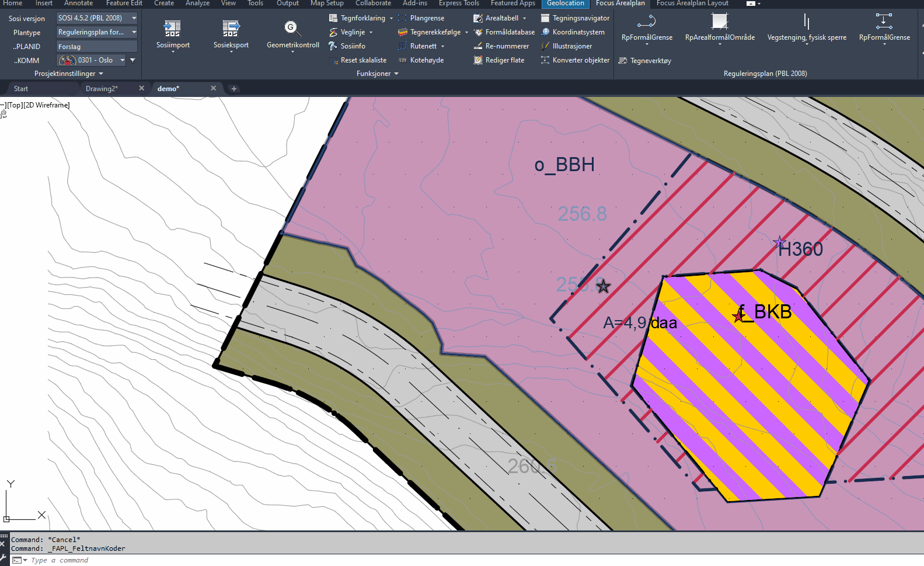The height and width of the screenshot is (566, 924).
Task: Expand the Prosjektinnstillinger panel
Action: click(68, 74)
